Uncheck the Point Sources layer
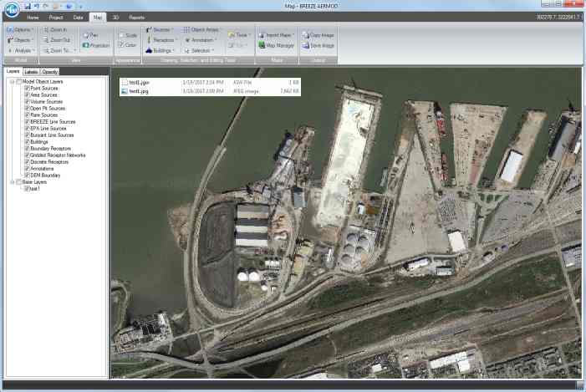 (27, 88)
